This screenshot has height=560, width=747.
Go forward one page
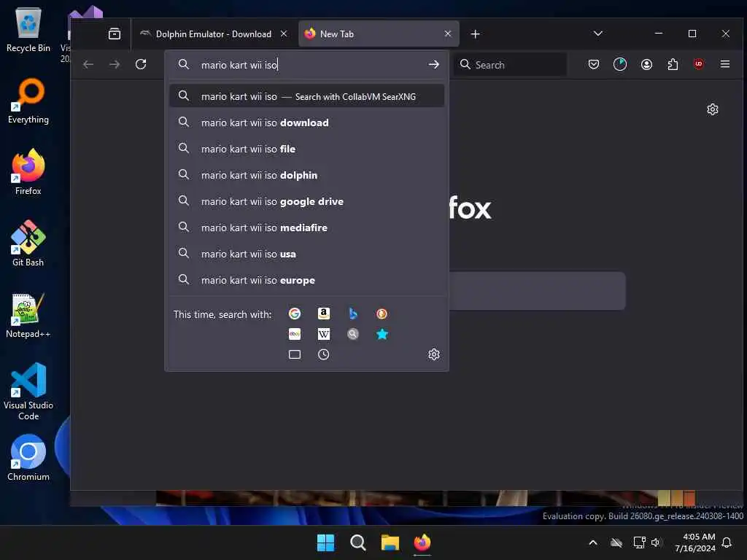pyautogui.click(x=115, y=64)
